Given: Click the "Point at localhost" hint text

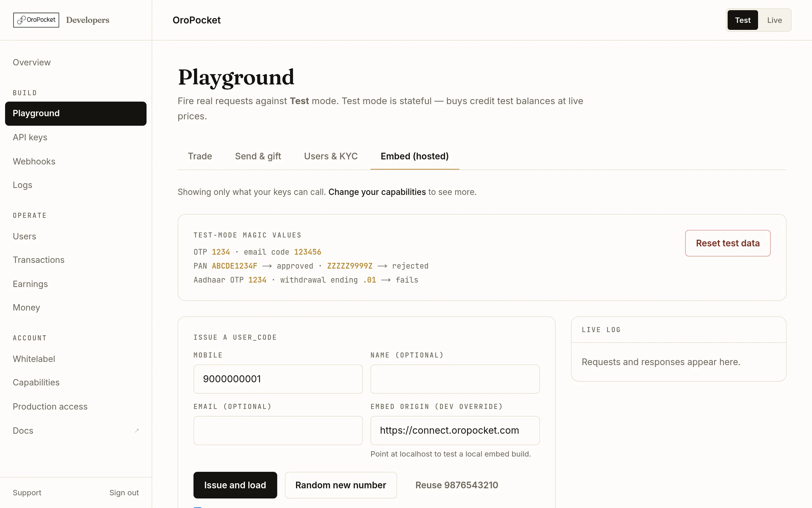Looking at the screenshot, I should click(451, 454).
